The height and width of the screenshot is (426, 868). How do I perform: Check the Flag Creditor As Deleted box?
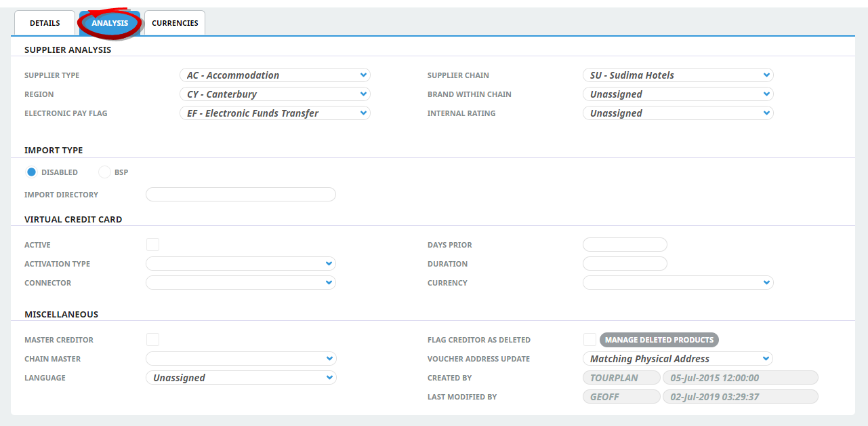coord(590,340)
